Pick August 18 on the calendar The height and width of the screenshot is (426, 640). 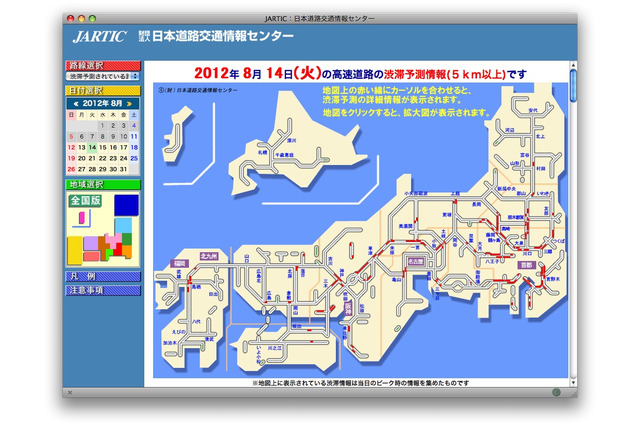[x=134, y=147]
